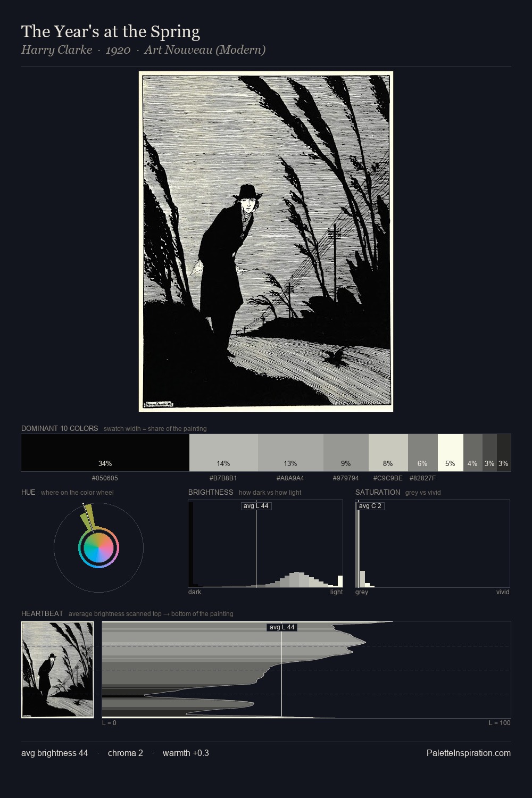Viewport: 532px width, 798px height.
Task: Click the "L = 100" axis label
Action: point(500,723)
